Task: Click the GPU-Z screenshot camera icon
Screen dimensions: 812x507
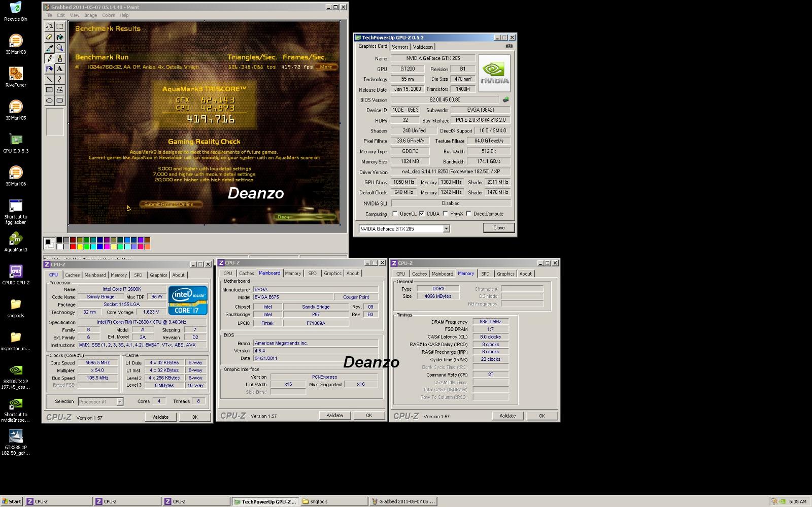Action: point(509,46)
